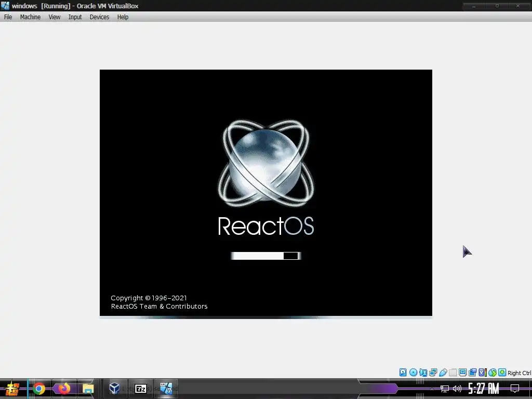Screen dimensions: 532x399
Task: Click the ReactOS boot progress bar
Action: tap(265, 256)
